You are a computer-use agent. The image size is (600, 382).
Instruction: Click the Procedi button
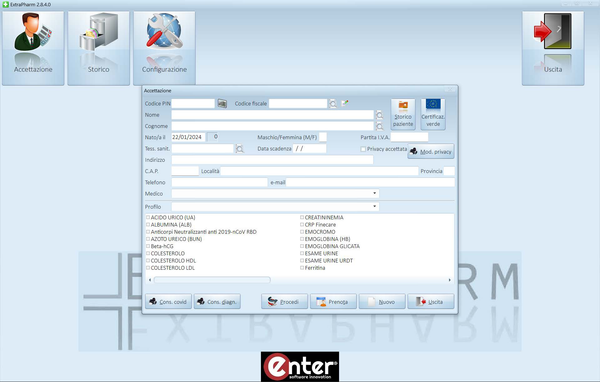point(284,302)
